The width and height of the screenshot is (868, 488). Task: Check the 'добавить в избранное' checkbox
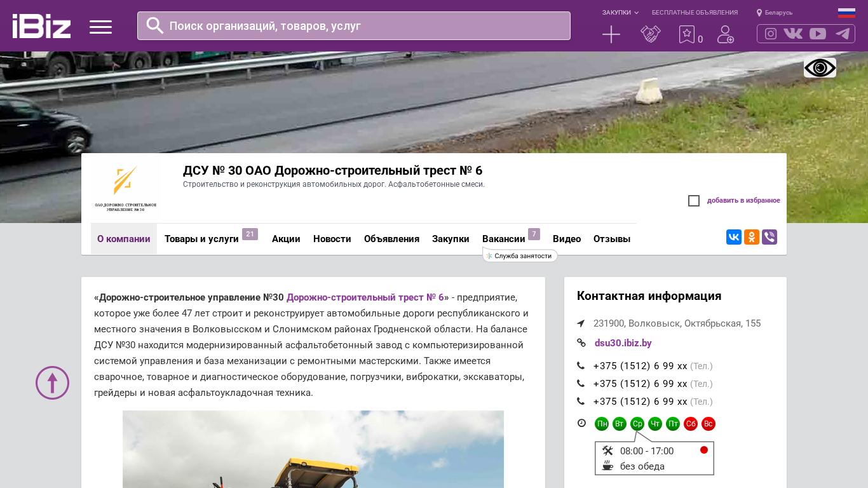pyautogui.click(x=694, y=201)
